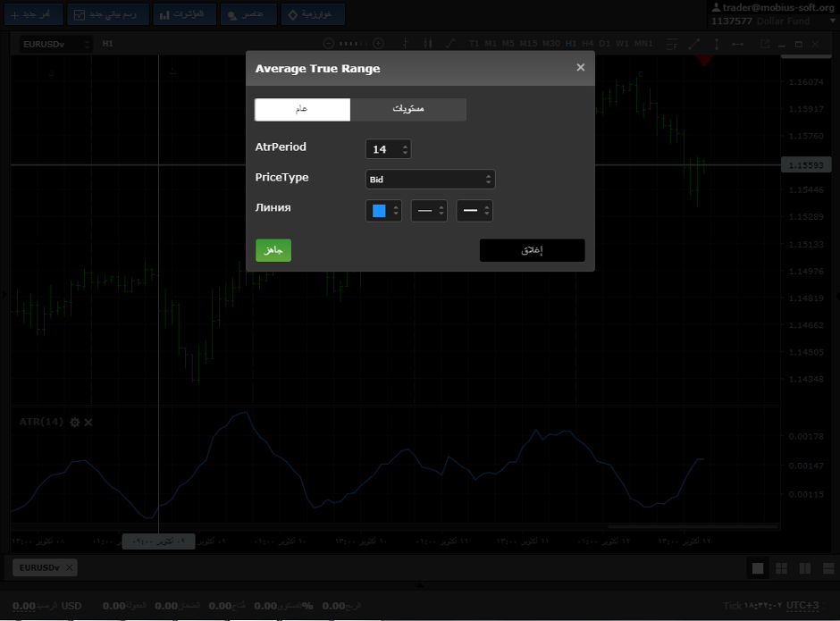This screenshot has width=840, height=621.
Task: Select the M30 timeframe
Action: click(551, 44)
